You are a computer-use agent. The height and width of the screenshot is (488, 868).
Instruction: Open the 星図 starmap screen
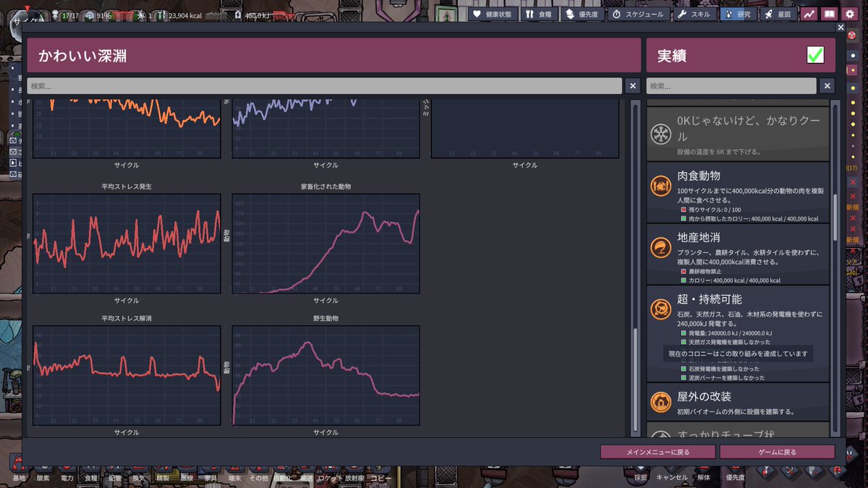778,14
